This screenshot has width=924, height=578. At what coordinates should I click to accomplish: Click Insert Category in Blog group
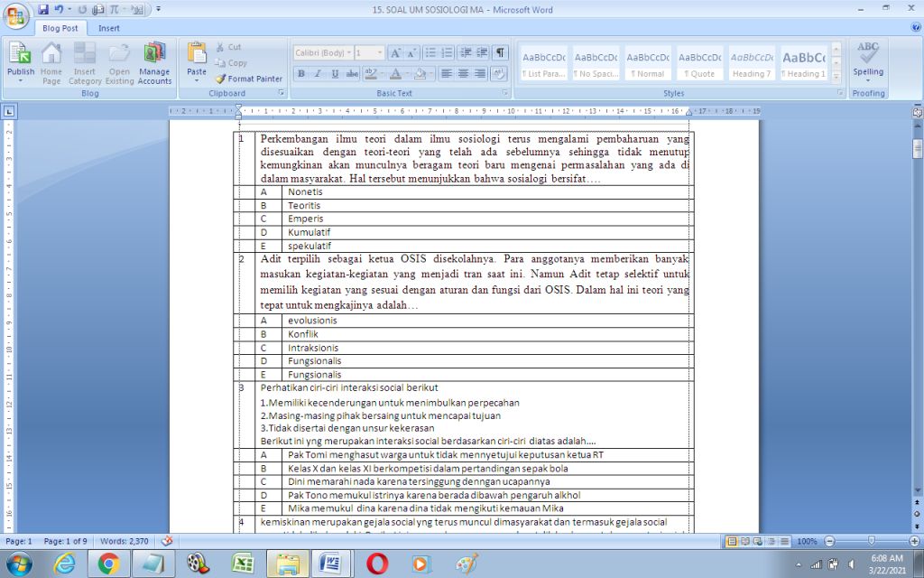click(x=85, y=63)
